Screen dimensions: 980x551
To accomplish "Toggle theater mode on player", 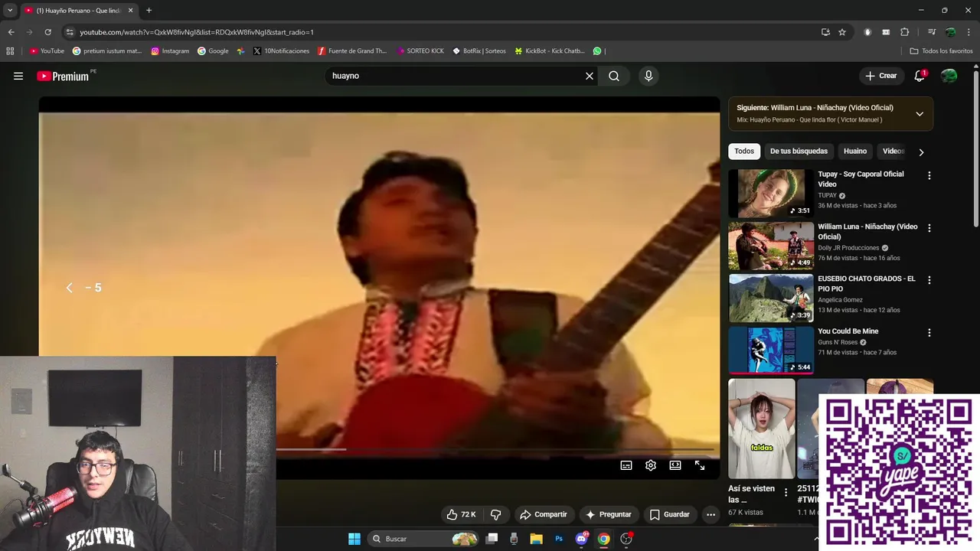I will [x=675, y=465].
